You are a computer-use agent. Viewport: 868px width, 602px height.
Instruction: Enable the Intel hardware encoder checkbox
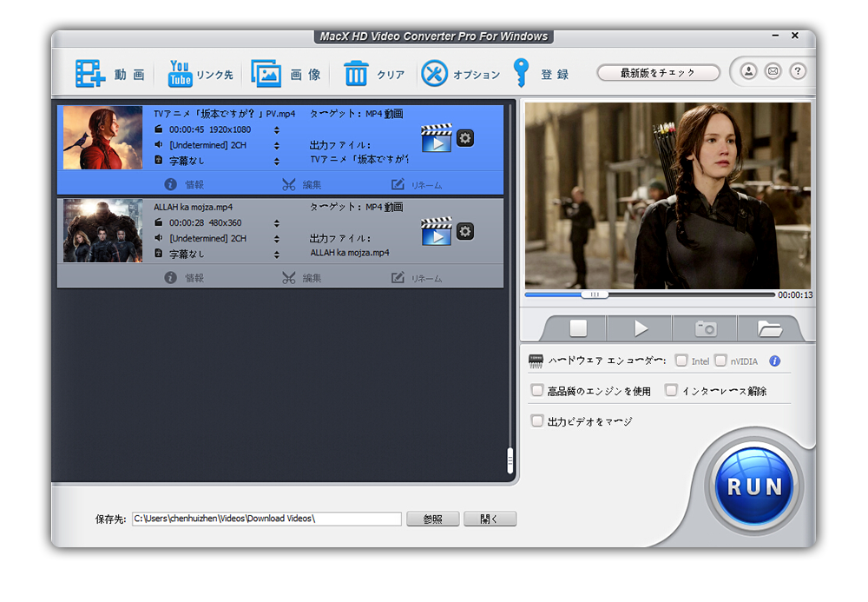681,361
